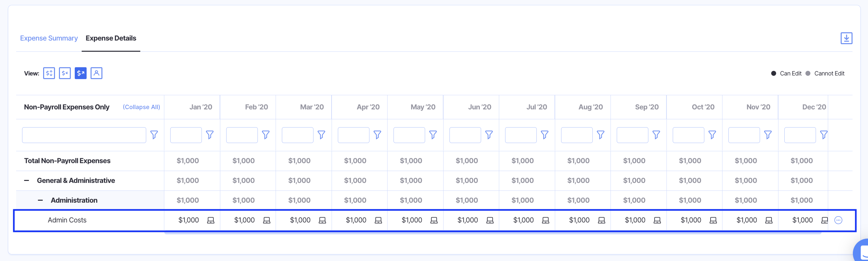Viewport: 868px width, 261px height.
Task: Click the horizontal scrollbar under the table
Action: [492, 233]
